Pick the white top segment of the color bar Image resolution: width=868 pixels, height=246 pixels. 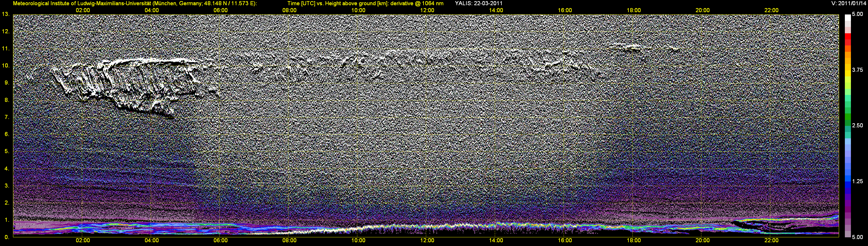848,17
